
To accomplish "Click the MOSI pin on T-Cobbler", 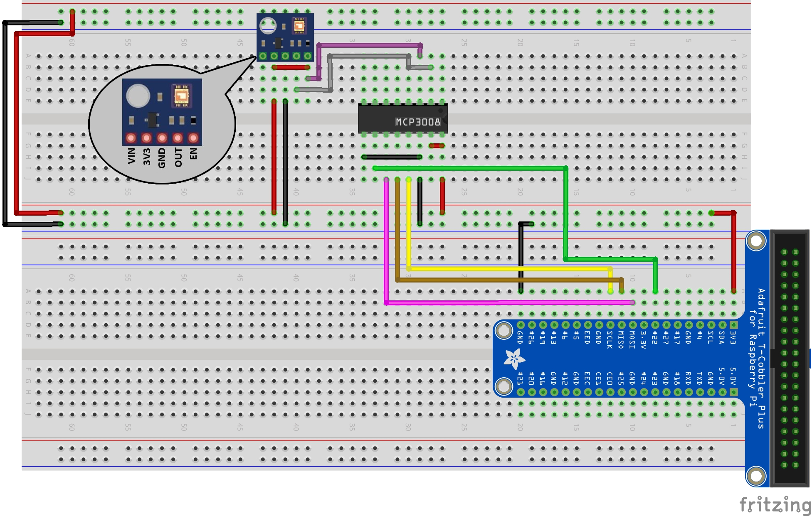I will [632, 325].
